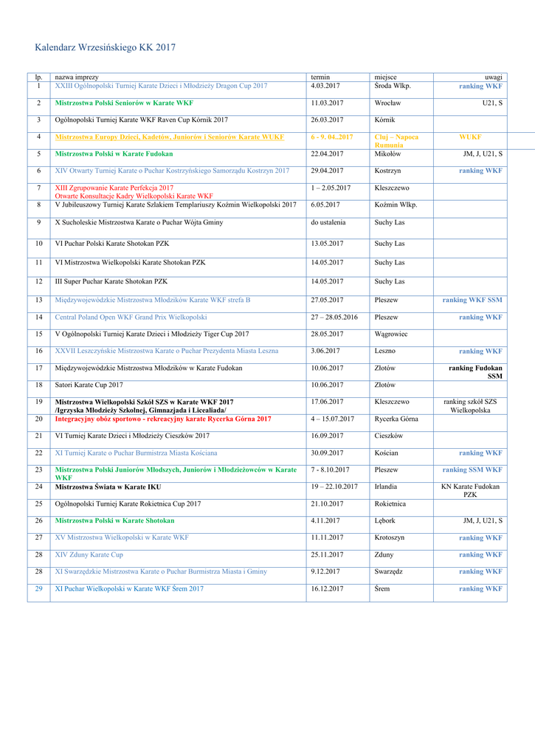Select the "termin" column header

320,77
